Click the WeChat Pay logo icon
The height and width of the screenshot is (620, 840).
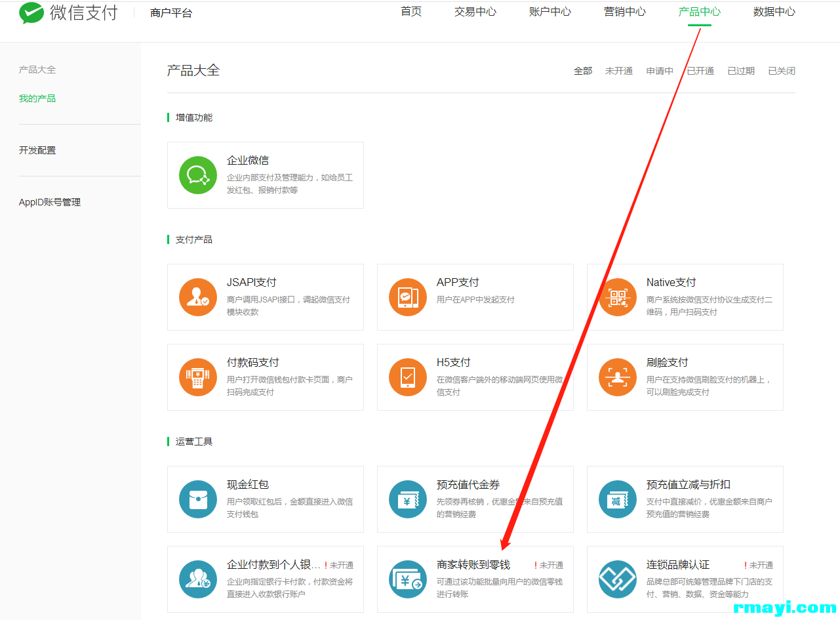coord(31,13)
